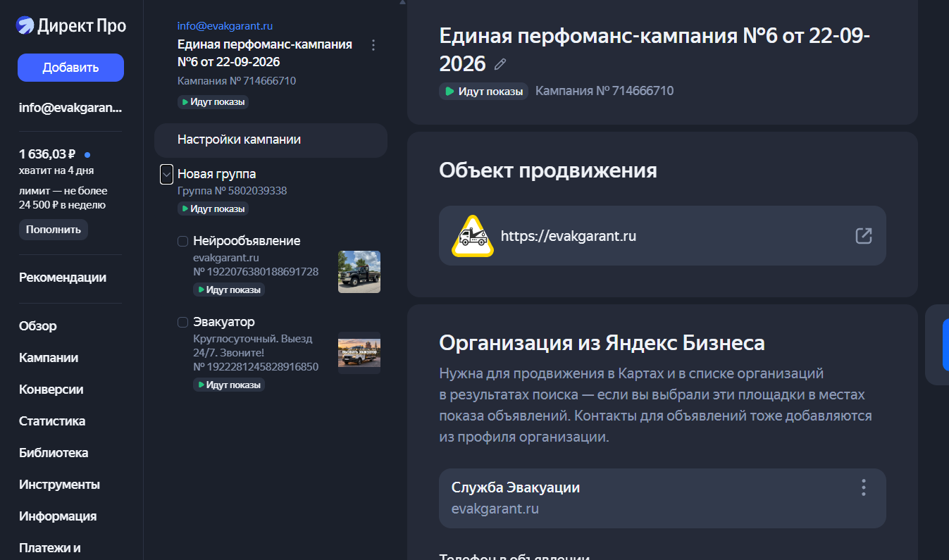Open the Эвакуатор ad
Viewport: 949px width, 560px height.
pos(224,322)
